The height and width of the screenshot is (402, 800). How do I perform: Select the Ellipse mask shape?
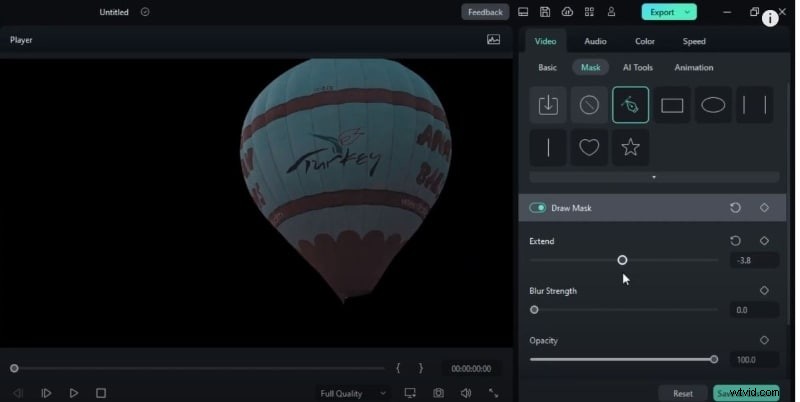coord(713,105)
